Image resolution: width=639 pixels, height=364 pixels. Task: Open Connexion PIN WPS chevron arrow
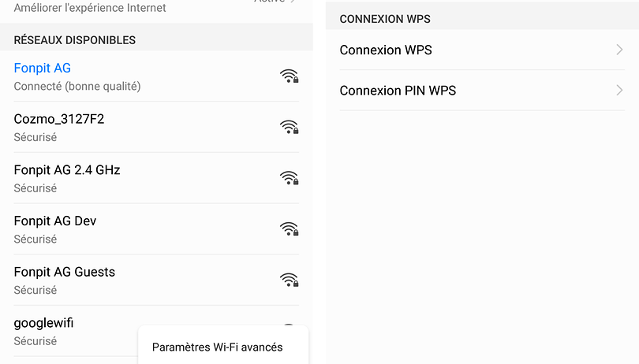(619, 90)
